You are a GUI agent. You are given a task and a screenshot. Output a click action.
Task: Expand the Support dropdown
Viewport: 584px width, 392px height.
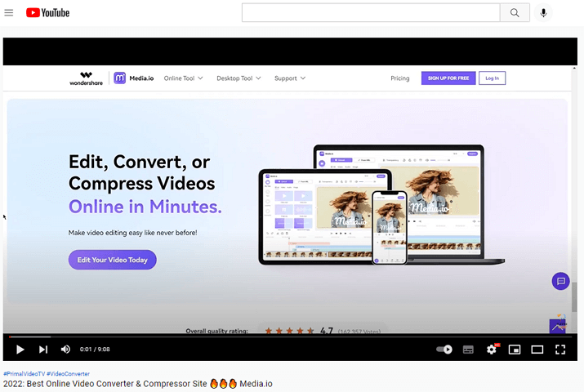point(290,78)
